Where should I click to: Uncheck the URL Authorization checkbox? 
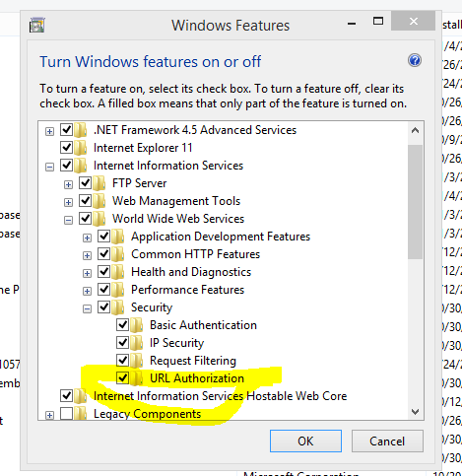point(123,378)
